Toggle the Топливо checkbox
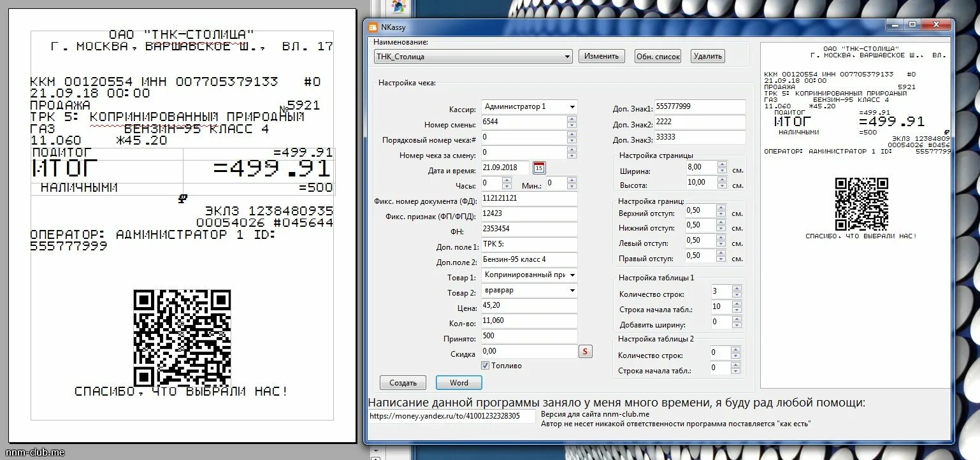 pos(485,366)
